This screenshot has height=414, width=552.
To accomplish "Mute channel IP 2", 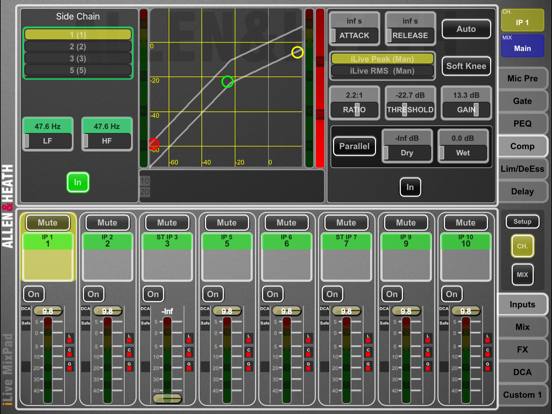I will click(x=107, y=222).
